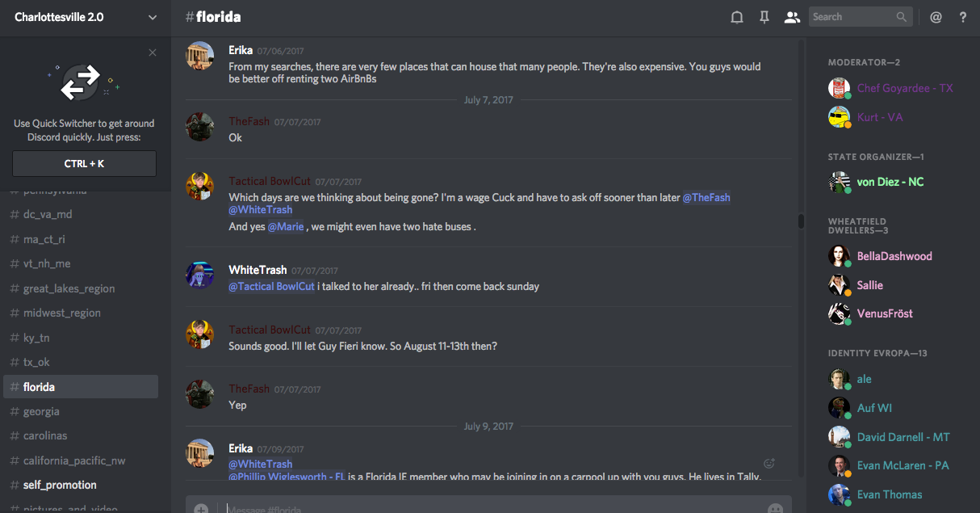Click the search magnifier icon
The width and height of the screenshot is (980, 513).
point(902,17)
